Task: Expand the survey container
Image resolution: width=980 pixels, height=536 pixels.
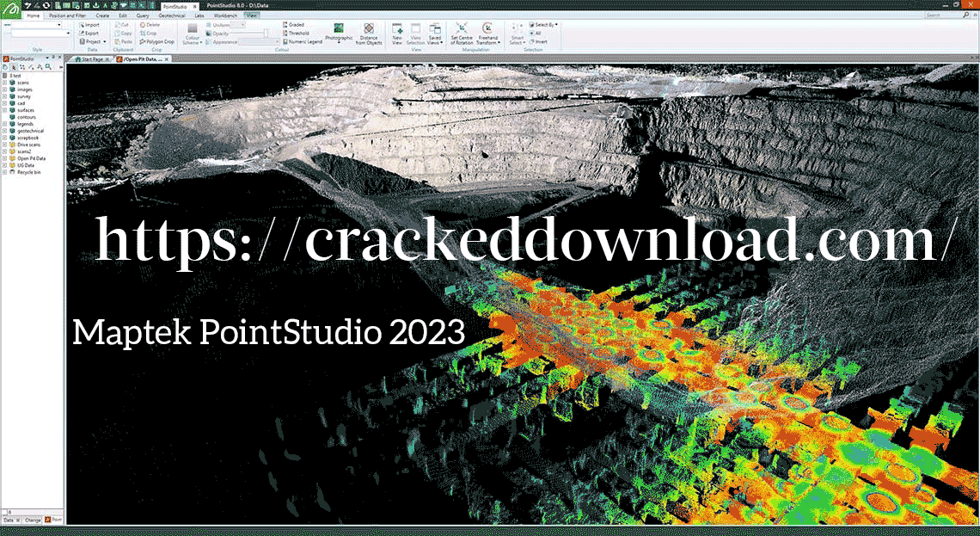Action: (x=5, y=96)
